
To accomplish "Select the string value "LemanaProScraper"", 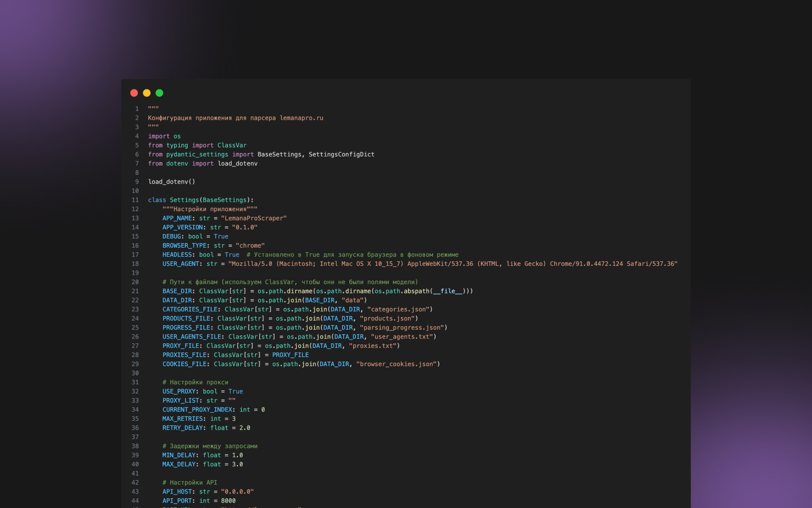I will point(254,218).
